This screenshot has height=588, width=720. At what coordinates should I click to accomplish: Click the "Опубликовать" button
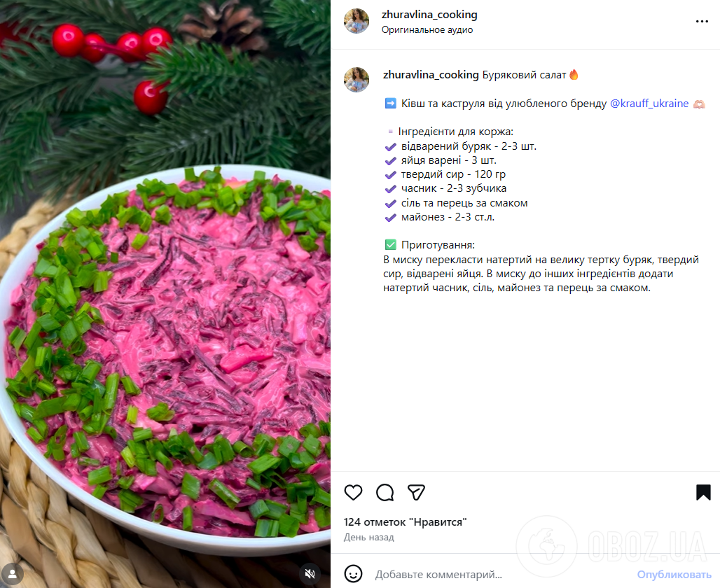click(674, 574)
